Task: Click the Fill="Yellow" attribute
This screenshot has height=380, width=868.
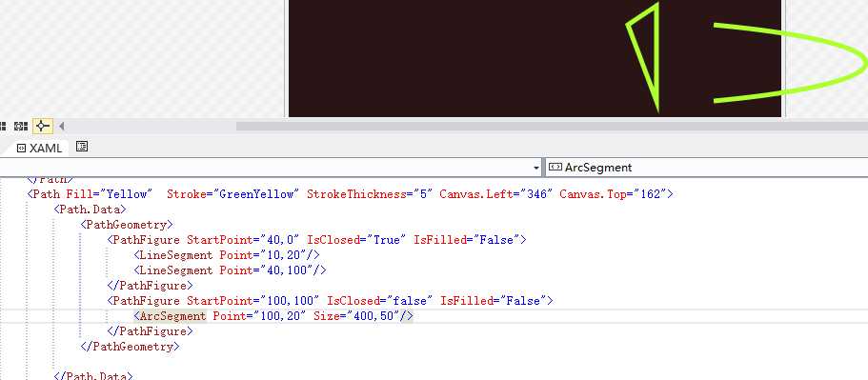Action: tap(109, 194)
